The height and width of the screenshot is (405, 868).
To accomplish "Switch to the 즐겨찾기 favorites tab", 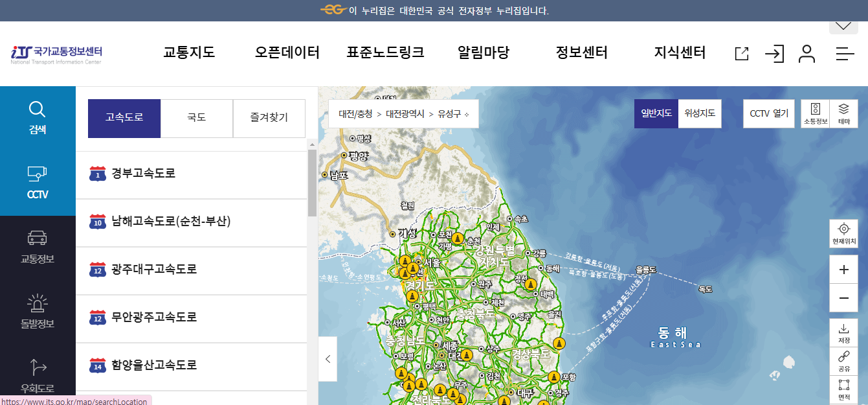I will point(269,118).
